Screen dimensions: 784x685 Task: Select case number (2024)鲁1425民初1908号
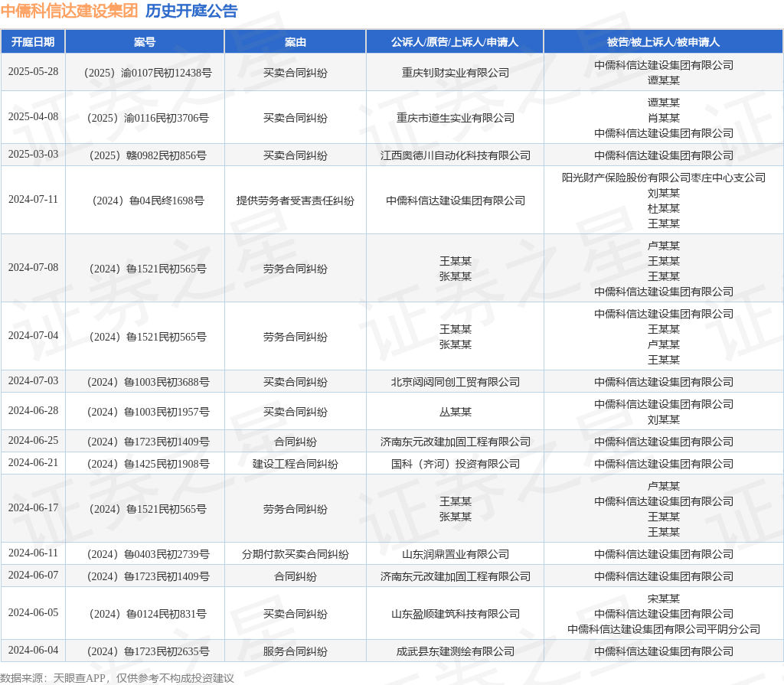pyautogui.click(x=148, y=464)
